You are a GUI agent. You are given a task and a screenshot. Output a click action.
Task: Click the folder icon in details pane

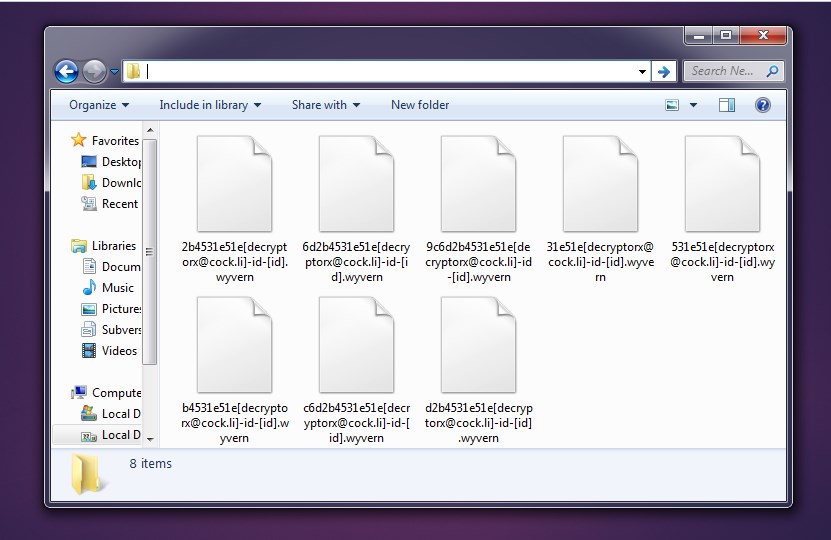pyautogui.click(x=86, y=474)
